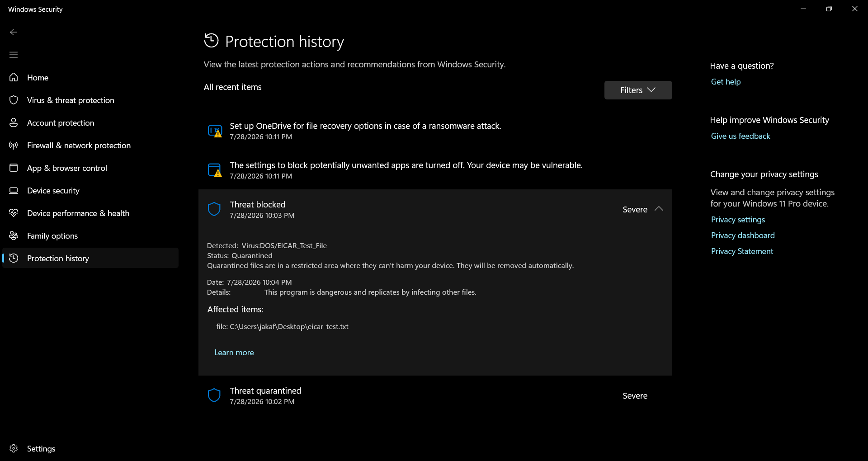Click the Severe label on Threat quarantined
Screen dimensions: 868x461
click(635, 396)
